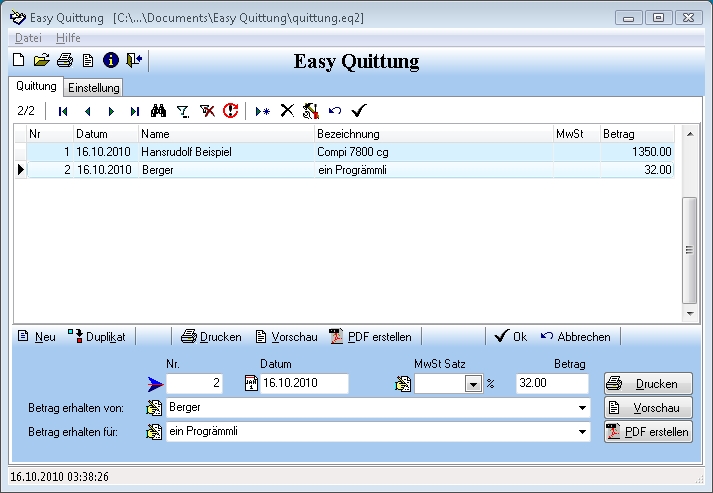Screen dimensions: 713x493
Task: Click the calendar icon beside the Datum field
Action: tap(251, 383)
